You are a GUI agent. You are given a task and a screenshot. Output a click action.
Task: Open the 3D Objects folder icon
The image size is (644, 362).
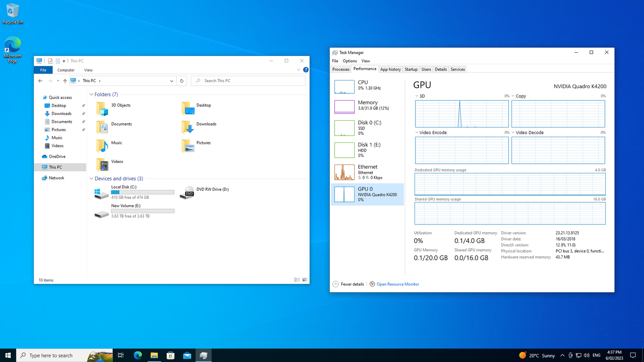pos(102,108)
